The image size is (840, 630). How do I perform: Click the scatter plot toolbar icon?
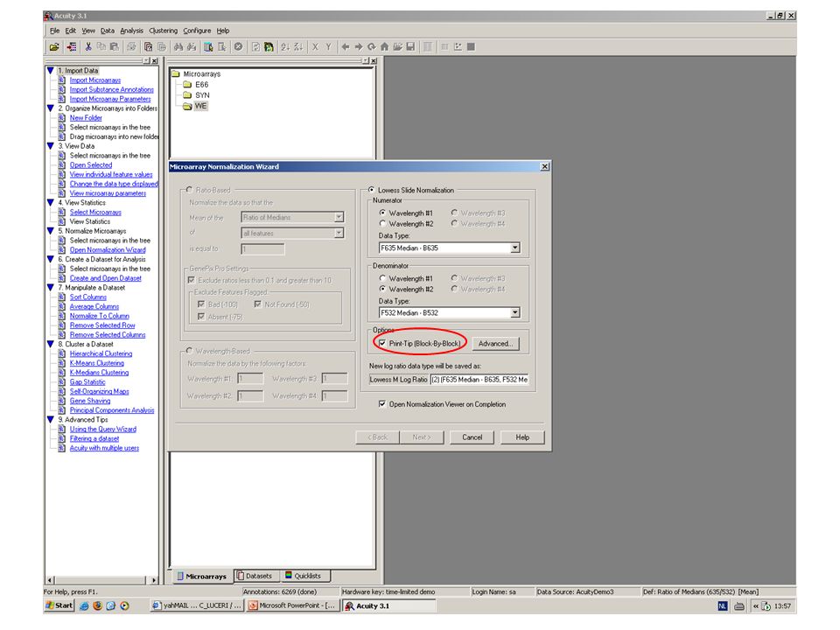coord(458,47)
